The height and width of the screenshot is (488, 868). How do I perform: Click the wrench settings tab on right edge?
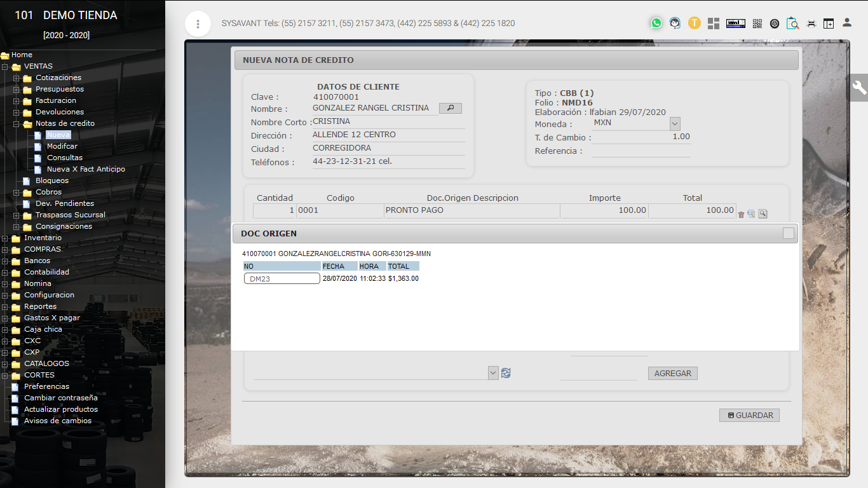[x=859, y=88]
